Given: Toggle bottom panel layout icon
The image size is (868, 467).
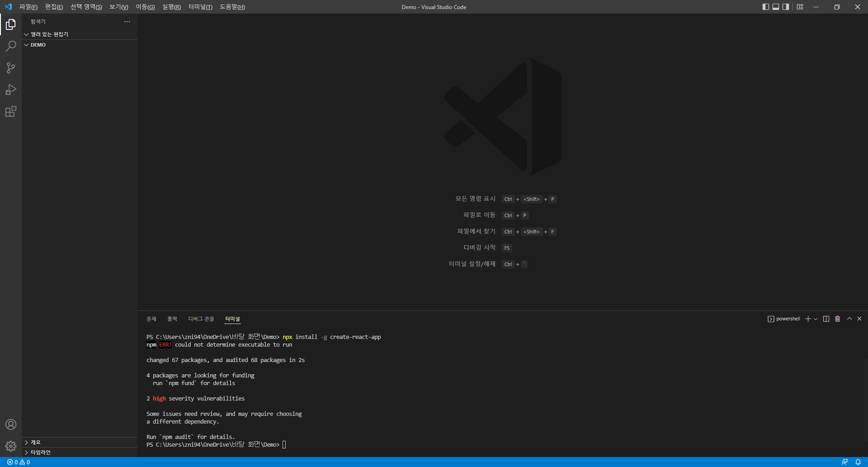Looking at the screenshot, I should [x=776, y=7].
